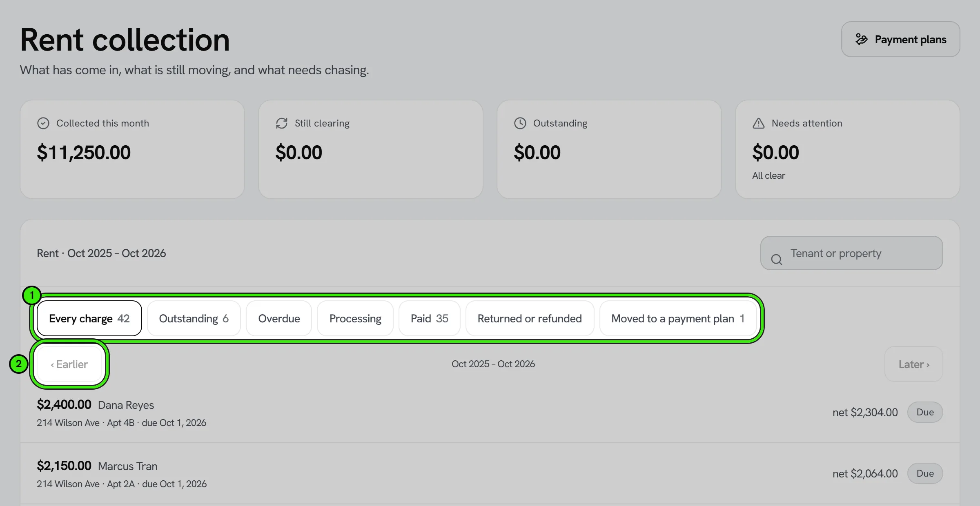Switch to Processing filter tab
This screenshot has height=506, width=980.
click(x=355, y=318)
